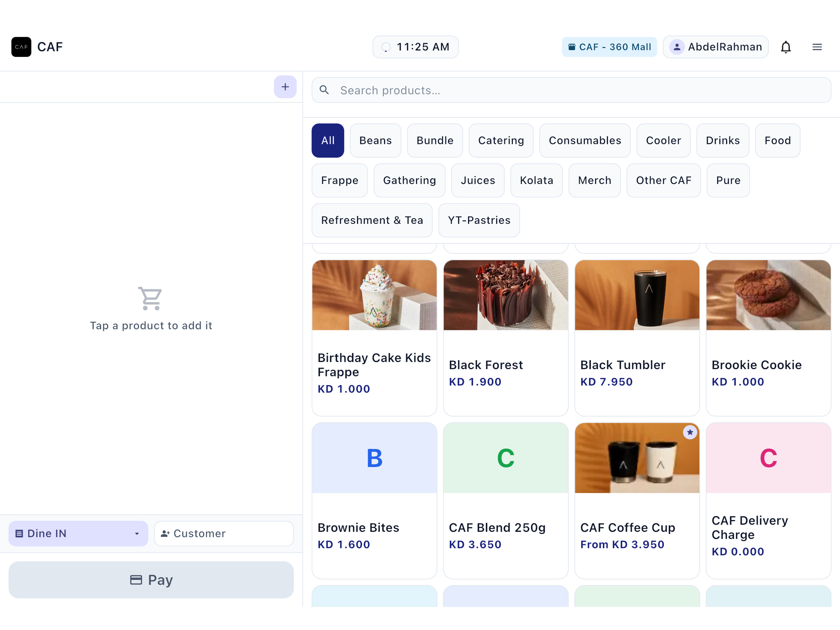Add a new order with plus button
Image resolution: width=840 pixels, height=630 pixels.
285,87
